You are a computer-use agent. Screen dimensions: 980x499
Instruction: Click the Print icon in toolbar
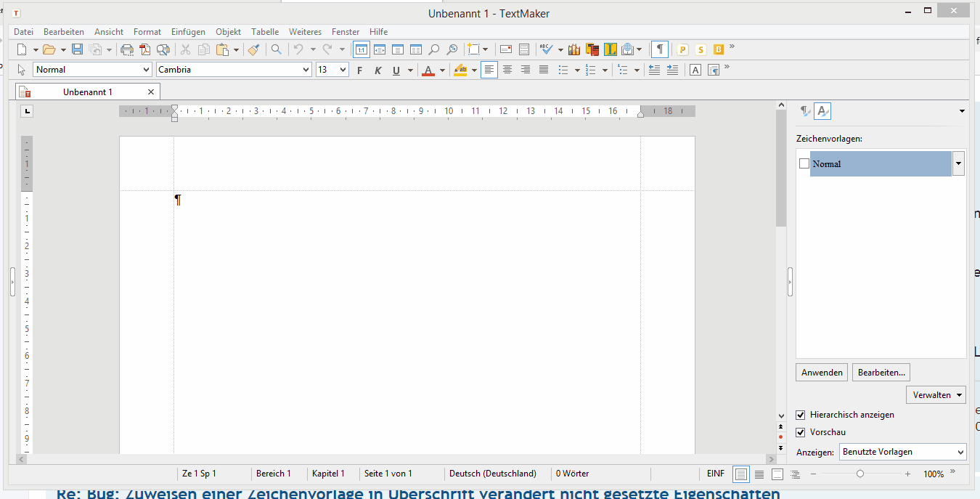click(127, 49)
